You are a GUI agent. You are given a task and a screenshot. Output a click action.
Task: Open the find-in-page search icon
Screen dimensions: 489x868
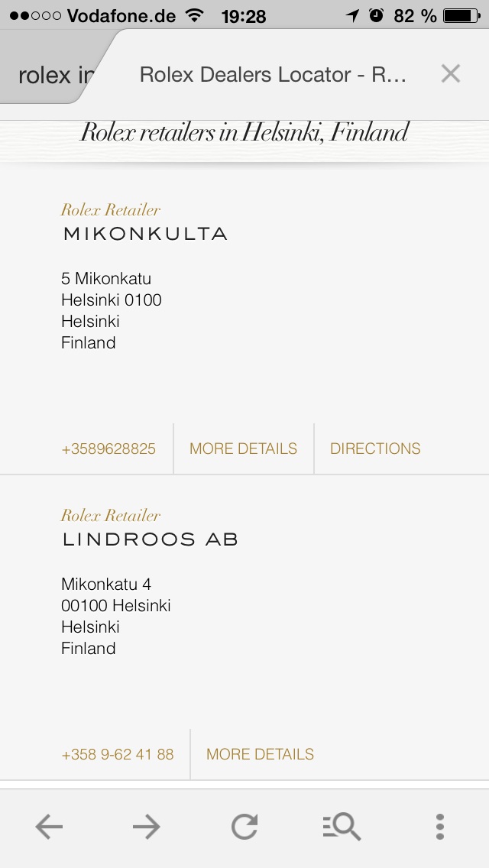tap(341, 826)
